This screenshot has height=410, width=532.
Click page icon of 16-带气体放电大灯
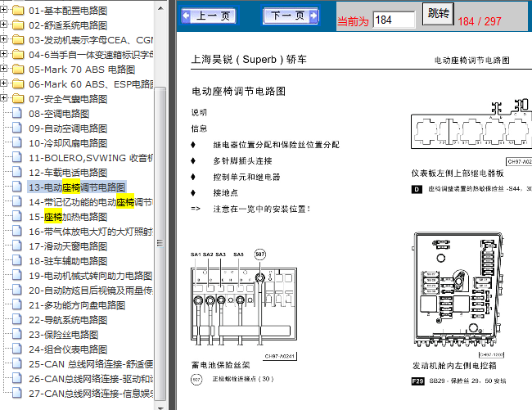coord(17,231)
